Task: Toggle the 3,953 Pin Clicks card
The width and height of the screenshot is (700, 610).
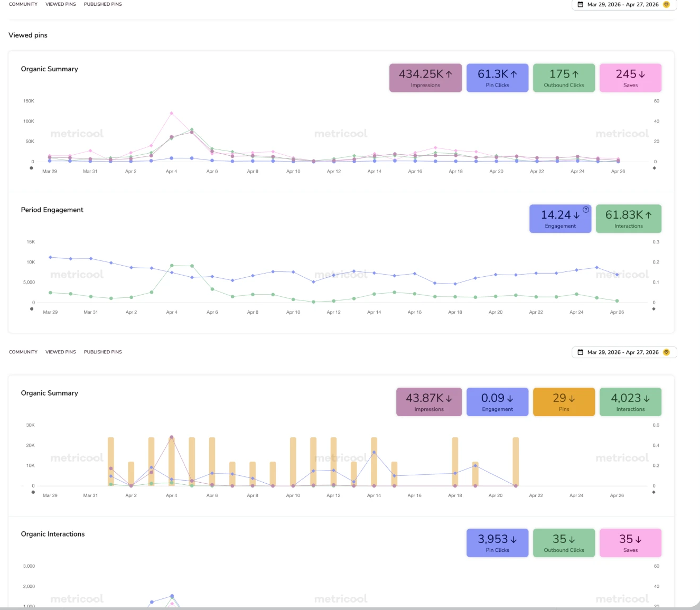Action: coord(497,543)
